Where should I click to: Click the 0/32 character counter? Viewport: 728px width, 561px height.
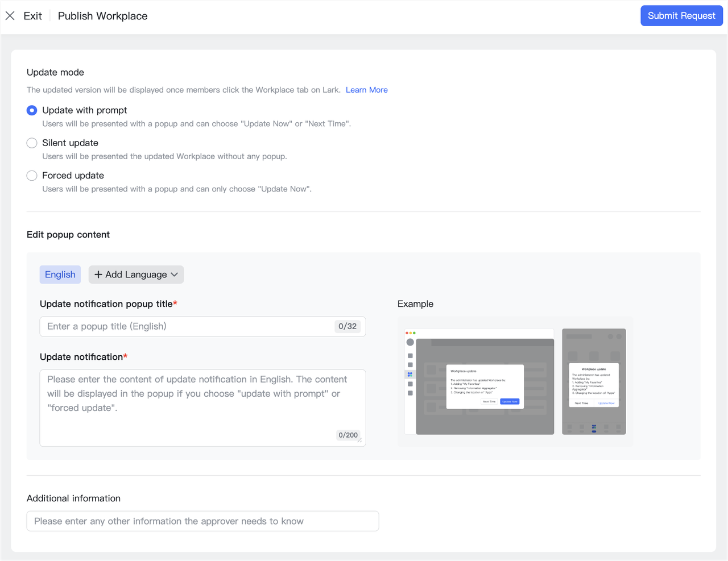[348, 326]
